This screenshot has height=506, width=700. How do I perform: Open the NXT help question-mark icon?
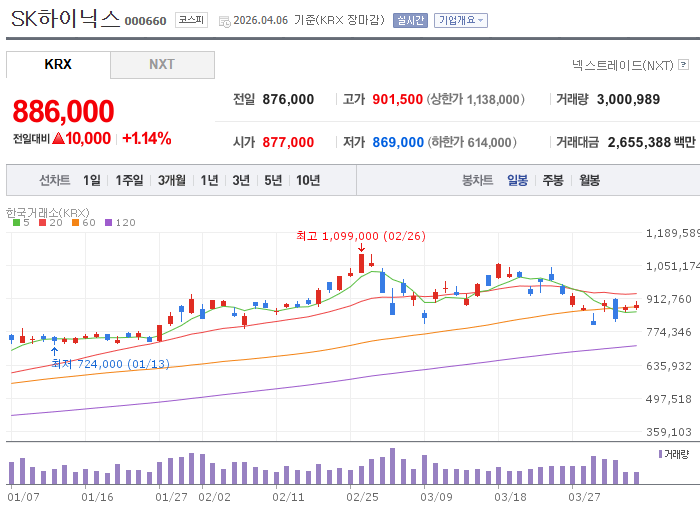pyautogui.click(x=683, y=65)
